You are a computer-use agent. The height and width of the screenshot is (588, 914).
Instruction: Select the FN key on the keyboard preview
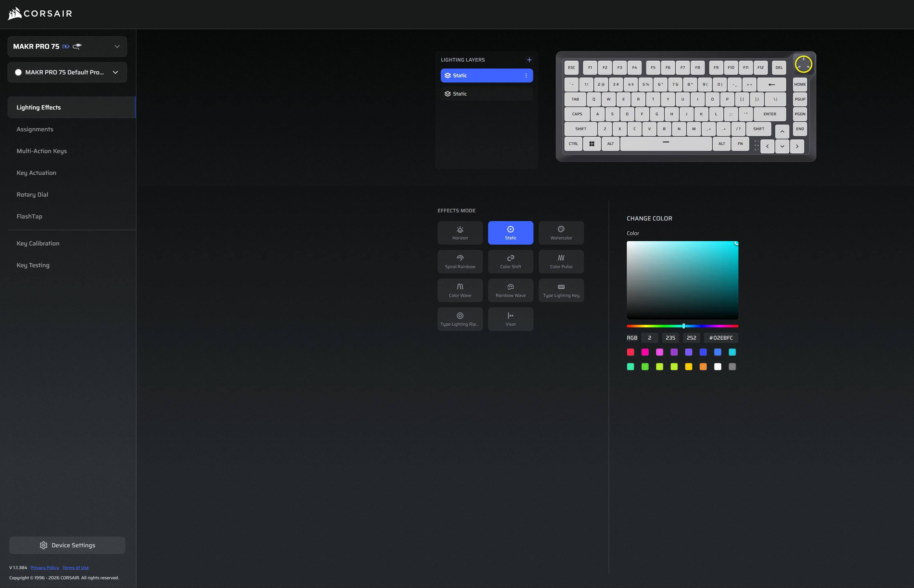[x=740, y=144]
